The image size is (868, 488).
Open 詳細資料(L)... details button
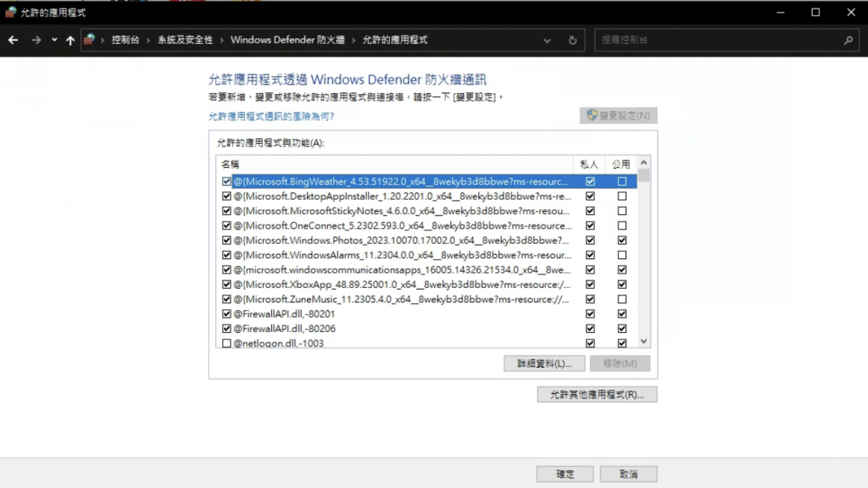point(544,363)
